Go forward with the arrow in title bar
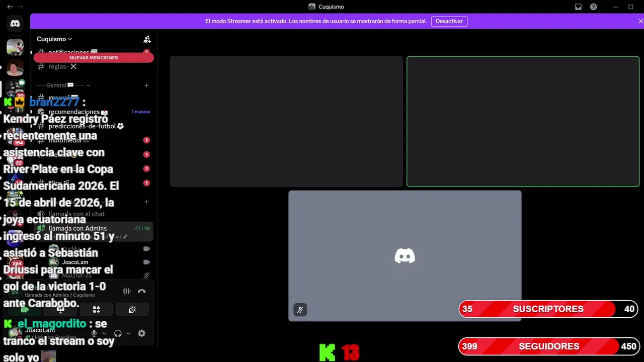 click(21, 7)
